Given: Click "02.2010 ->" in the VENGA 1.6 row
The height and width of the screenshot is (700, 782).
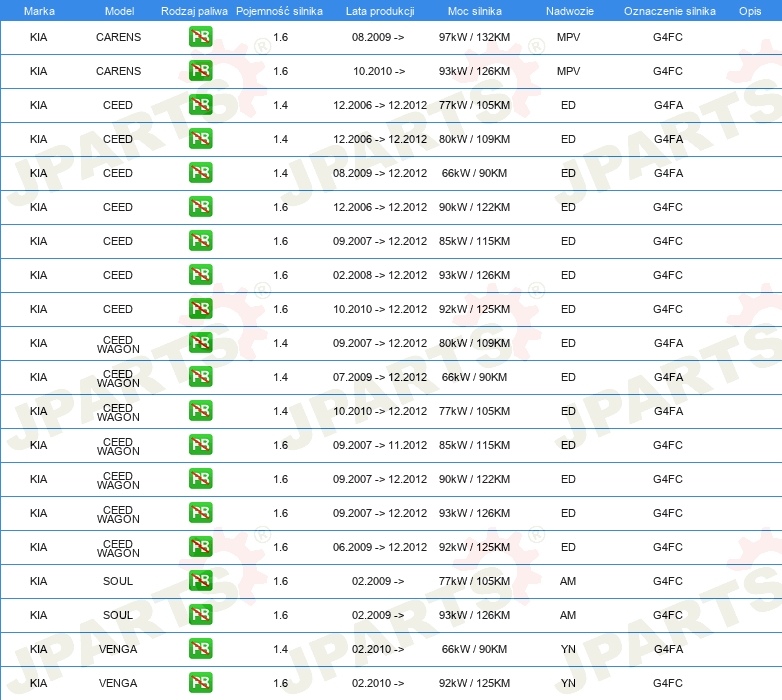Looking at the screenshot, I should [x=378, y=683].
